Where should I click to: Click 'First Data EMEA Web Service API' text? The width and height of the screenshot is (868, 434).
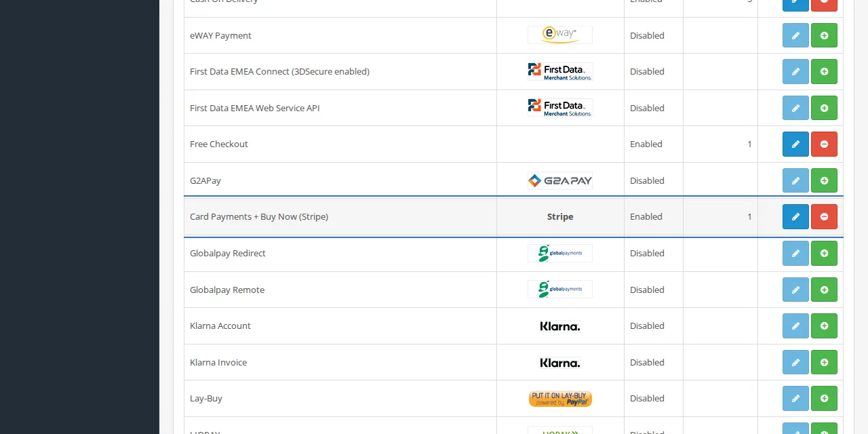pos(255,108)
